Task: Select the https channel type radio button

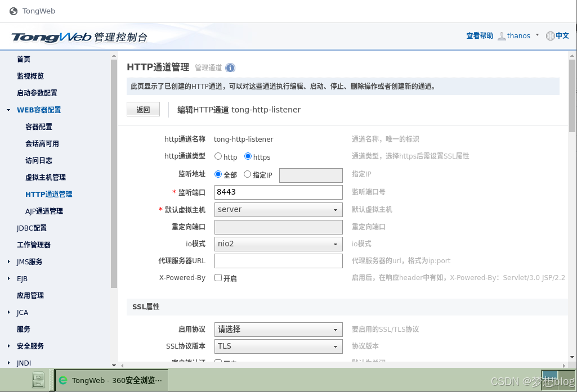Action: (247, 156)
